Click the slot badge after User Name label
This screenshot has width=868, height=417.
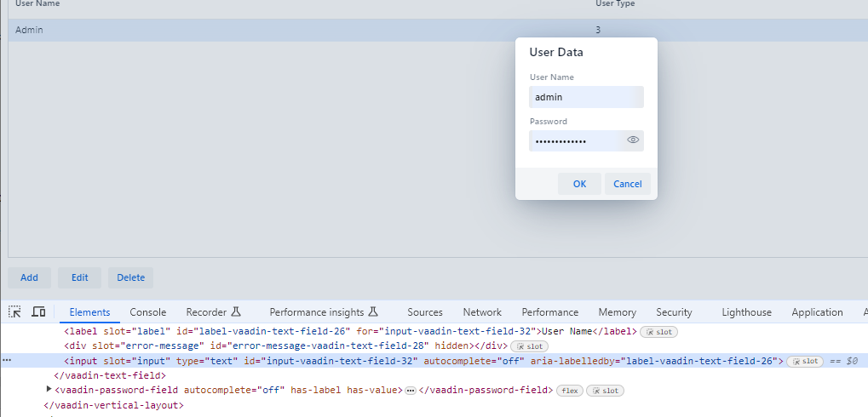click(658, 332)
